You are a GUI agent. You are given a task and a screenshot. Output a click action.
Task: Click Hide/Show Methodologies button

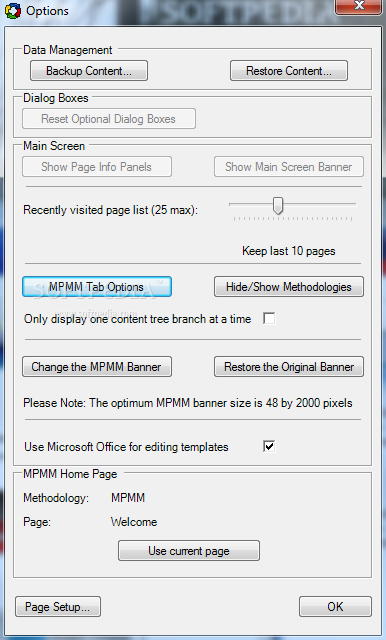289,287
